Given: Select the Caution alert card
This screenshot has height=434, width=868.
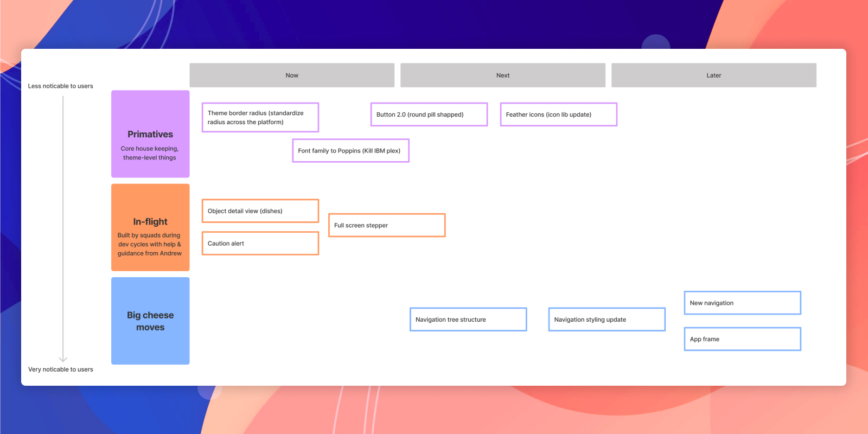Looking at the screenshot, I should click(260, 244).
